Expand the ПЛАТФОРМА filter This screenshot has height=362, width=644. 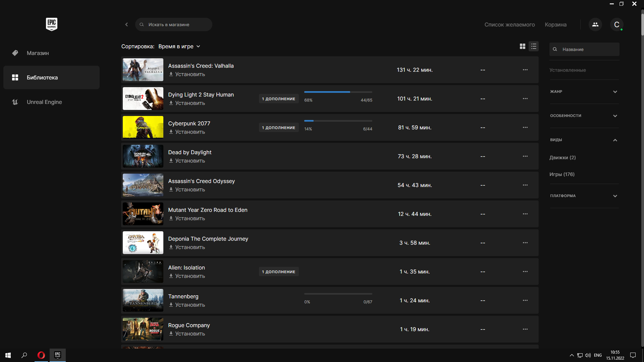(584, 196)
